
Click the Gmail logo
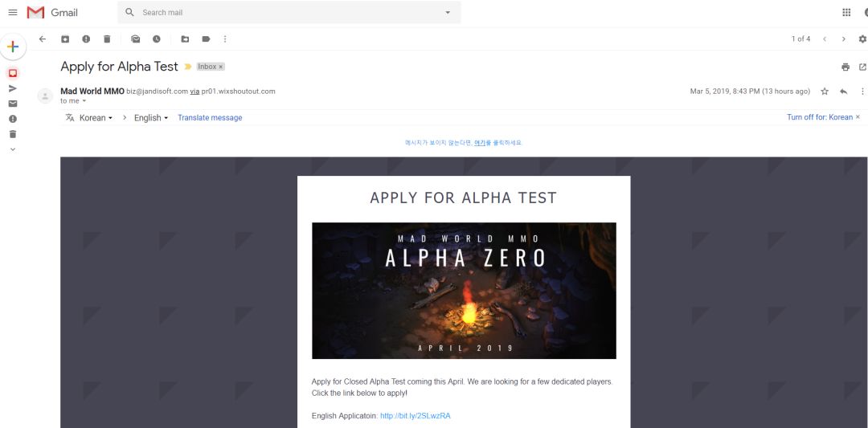tap(52, 12)
